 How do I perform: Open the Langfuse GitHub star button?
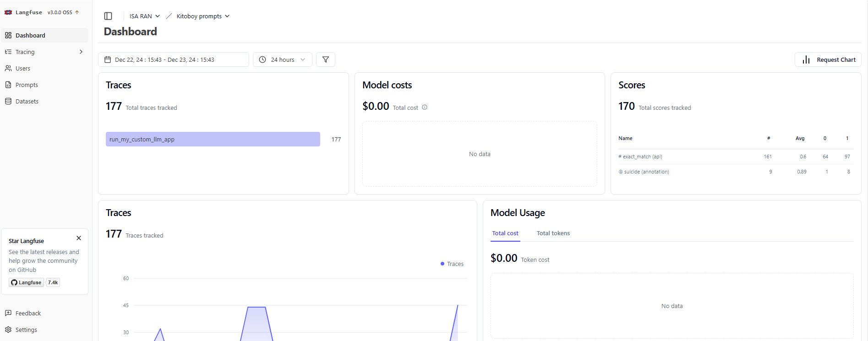27,282
